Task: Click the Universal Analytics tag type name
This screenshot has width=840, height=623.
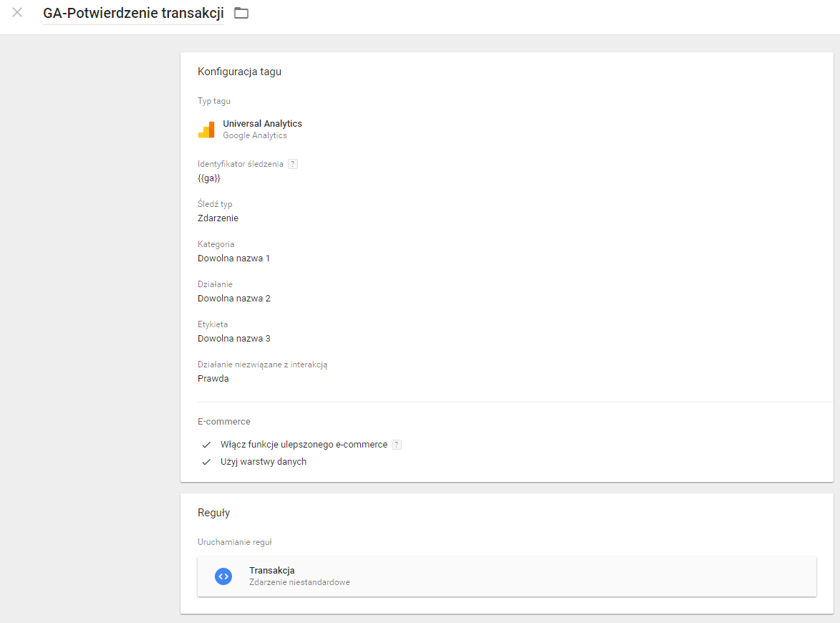Action: pos(262,124)
